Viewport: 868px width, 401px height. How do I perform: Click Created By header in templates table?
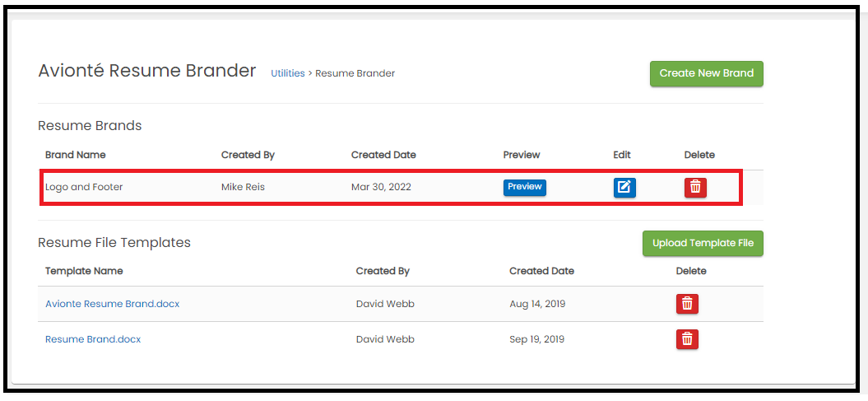click(383, 271)
